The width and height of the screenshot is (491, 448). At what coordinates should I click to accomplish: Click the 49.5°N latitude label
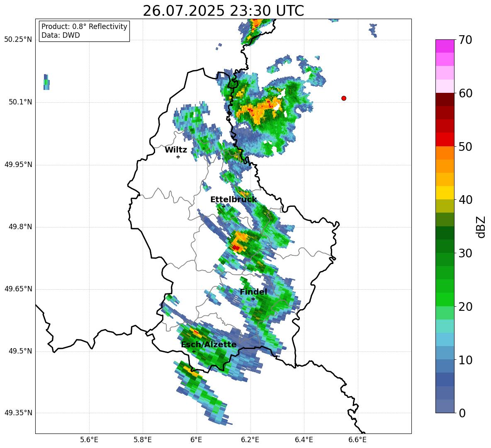(20, 351)
